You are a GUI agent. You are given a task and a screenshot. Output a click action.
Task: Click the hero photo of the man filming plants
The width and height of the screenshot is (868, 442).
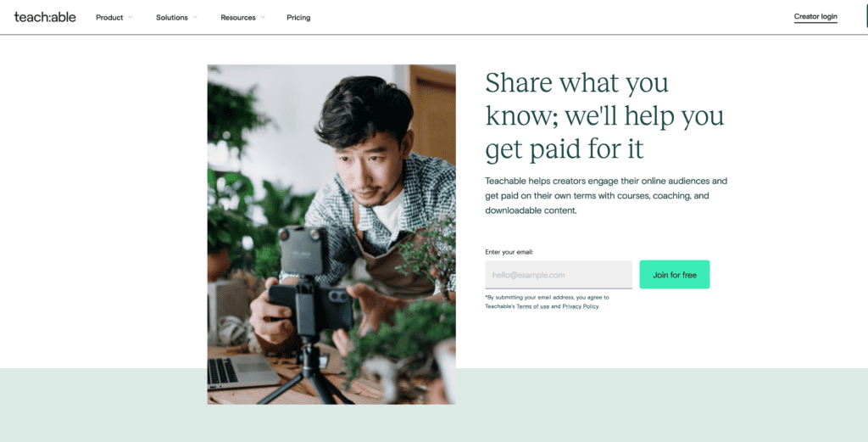[331, 234]
